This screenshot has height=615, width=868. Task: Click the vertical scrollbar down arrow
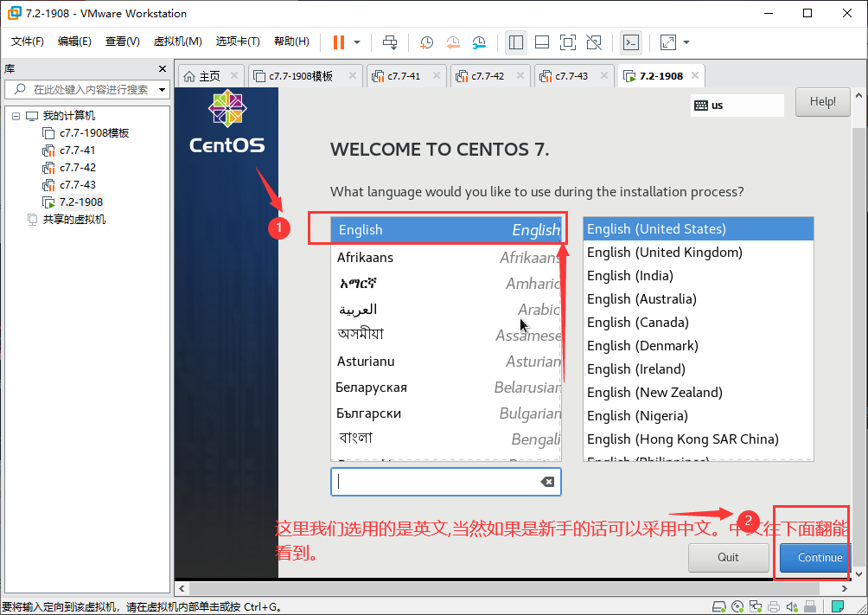(859, 574)
